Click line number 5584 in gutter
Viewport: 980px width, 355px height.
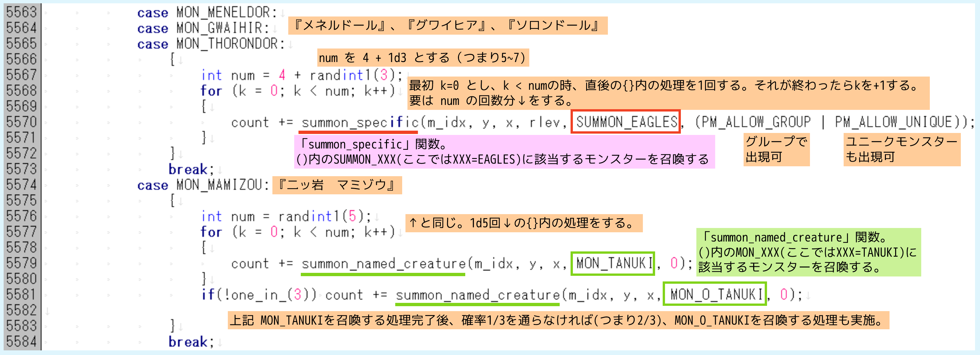[x=21, y=342]
